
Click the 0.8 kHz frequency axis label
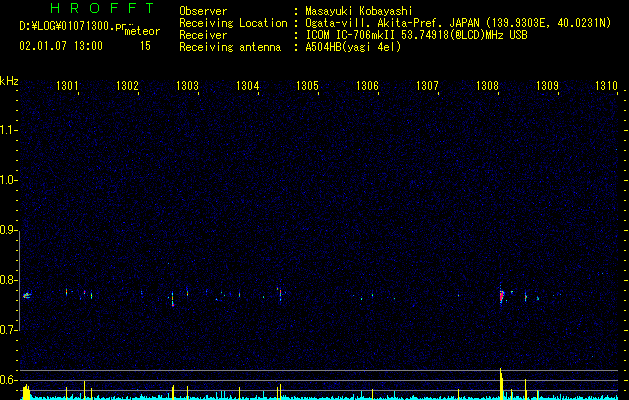[x=8, y=280]
